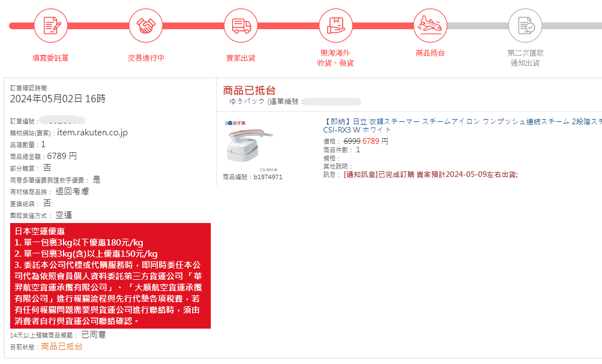Click the 日本空運優惠 red notice heading

point(39,231)
